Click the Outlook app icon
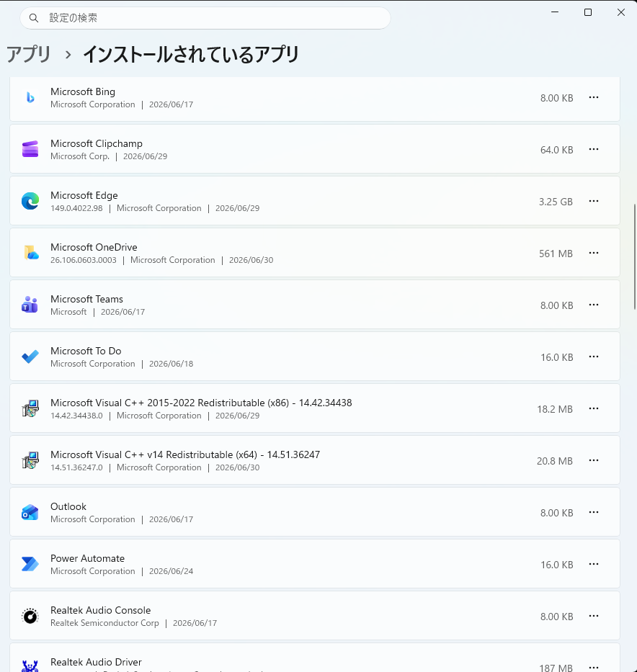This screenshot has width=637, height=672. pos(30,512)
